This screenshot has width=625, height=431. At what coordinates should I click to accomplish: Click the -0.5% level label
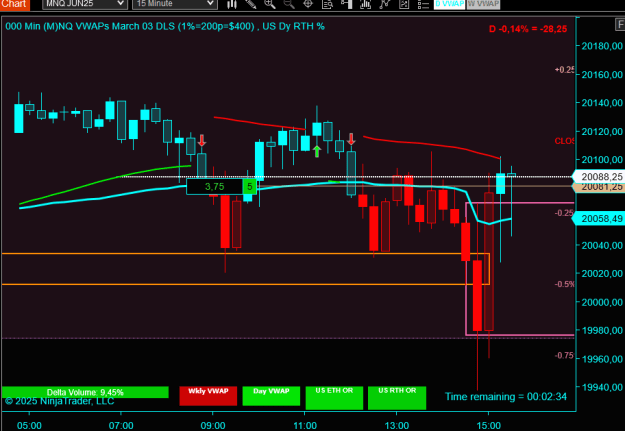[x=564, y=284]
